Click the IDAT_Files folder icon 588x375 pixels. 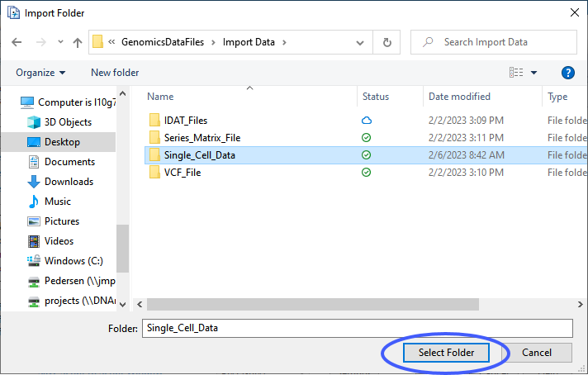click(x=154, y=121)
